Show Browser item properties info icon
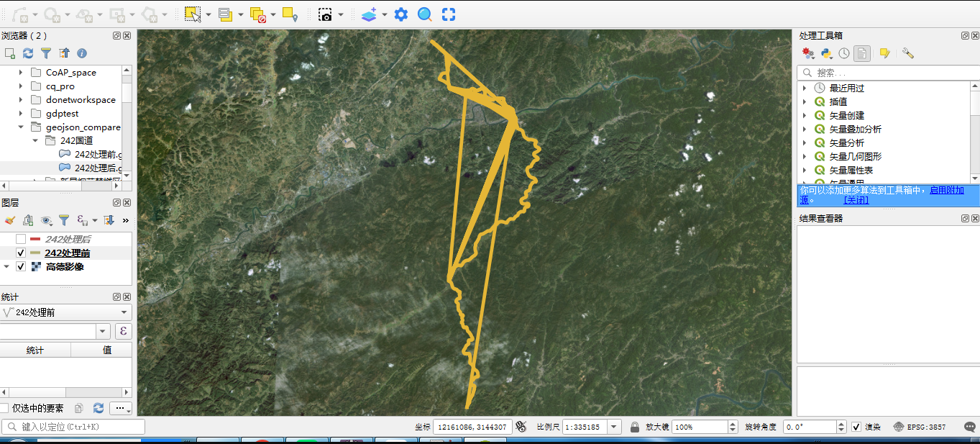This screenshot has width=980, height=444. [x=82, y=53]
